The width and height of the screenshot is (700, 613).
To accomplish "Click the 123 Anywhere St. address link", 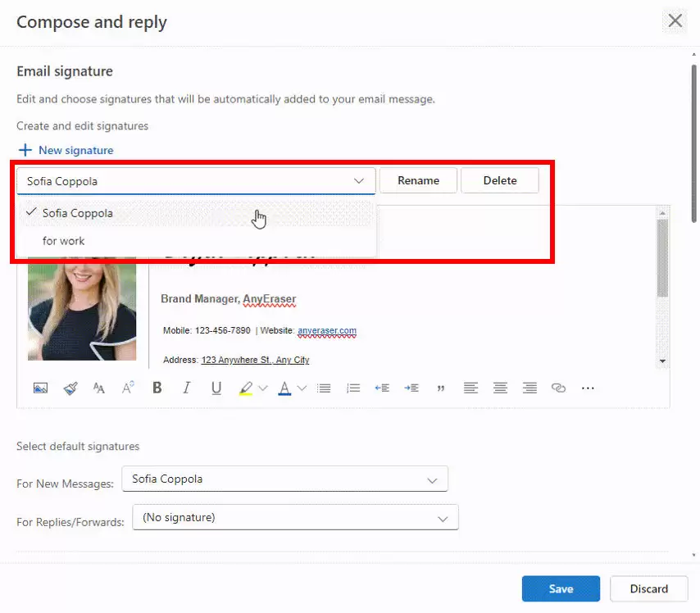I will coord(255,360).
